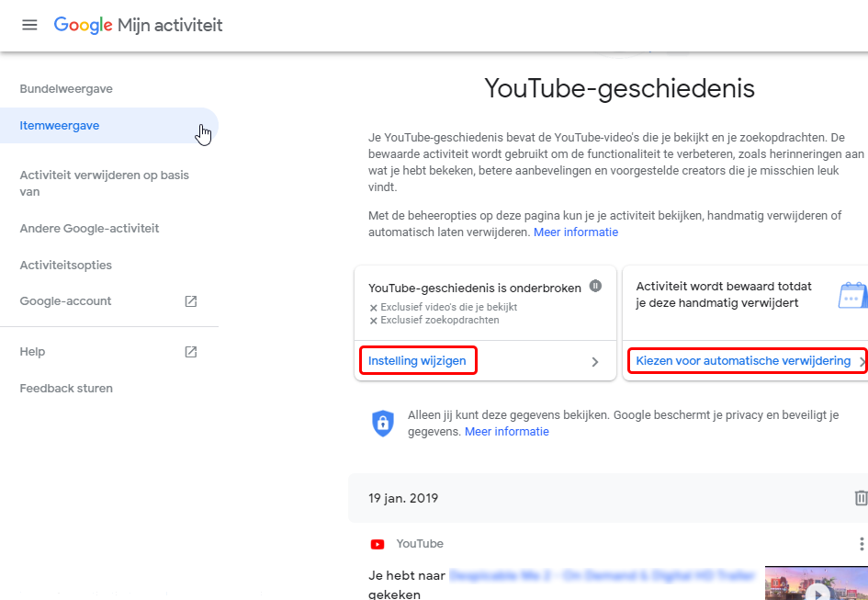Screen dimensions: 868x600
Task: Click Instelling wijzigen link
Action: point(417,361)
